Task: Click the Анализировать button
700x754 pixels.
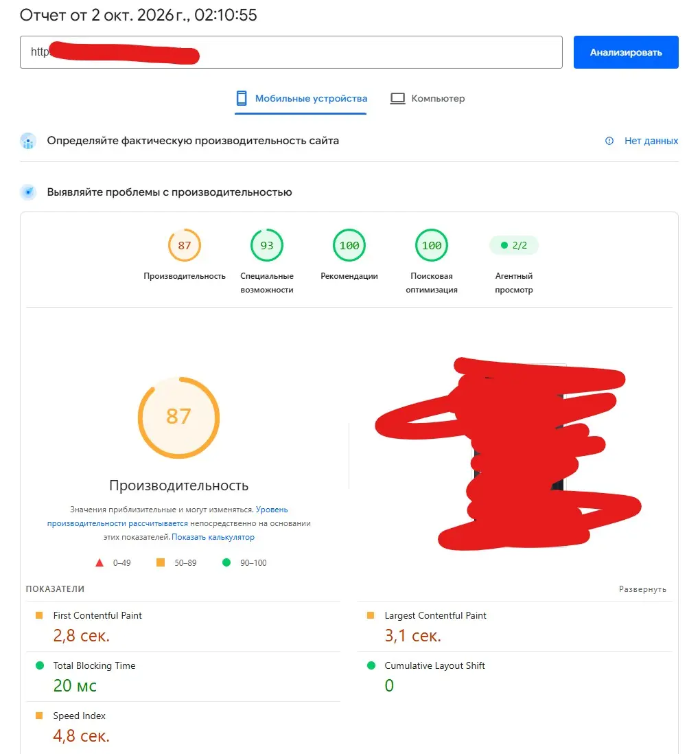Action: [x=625, y=52]
